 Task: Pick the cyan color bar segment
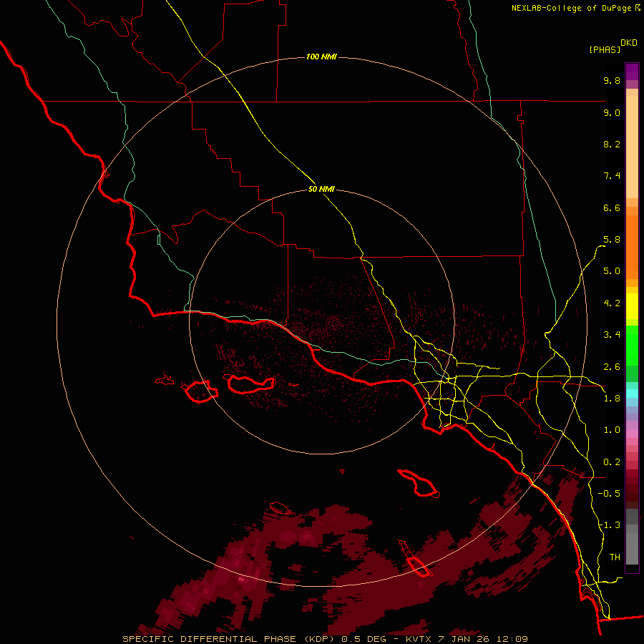[632, 393]
